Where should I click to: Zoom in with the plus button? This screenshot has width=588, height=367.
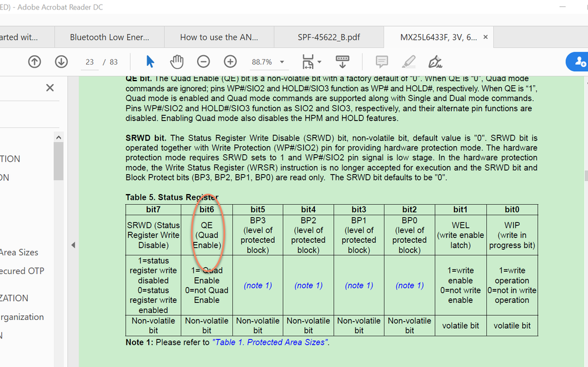coord(230,62)
